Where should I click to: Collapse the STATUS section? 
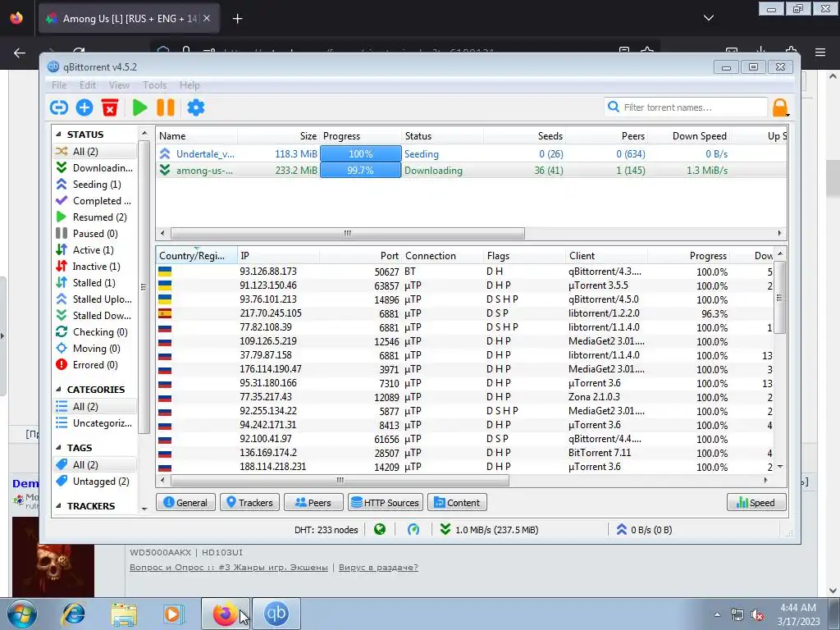[58, 135]
